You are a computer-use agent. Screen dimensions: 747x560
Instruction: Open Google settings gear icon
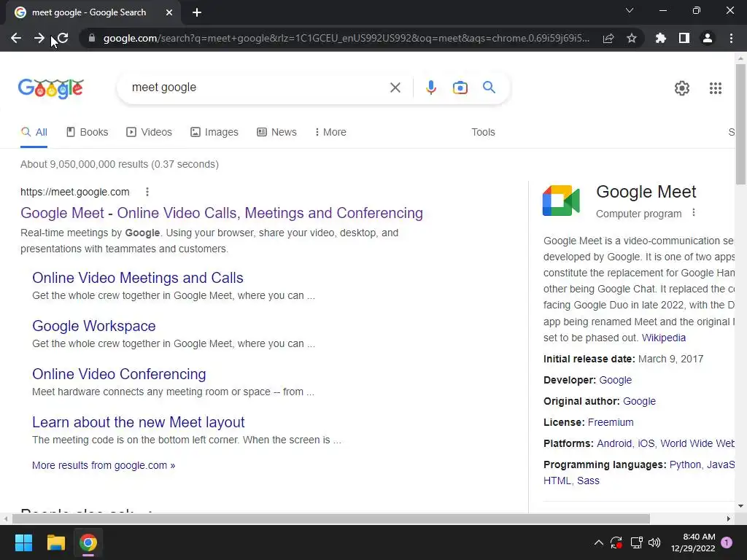pos(682,88)
